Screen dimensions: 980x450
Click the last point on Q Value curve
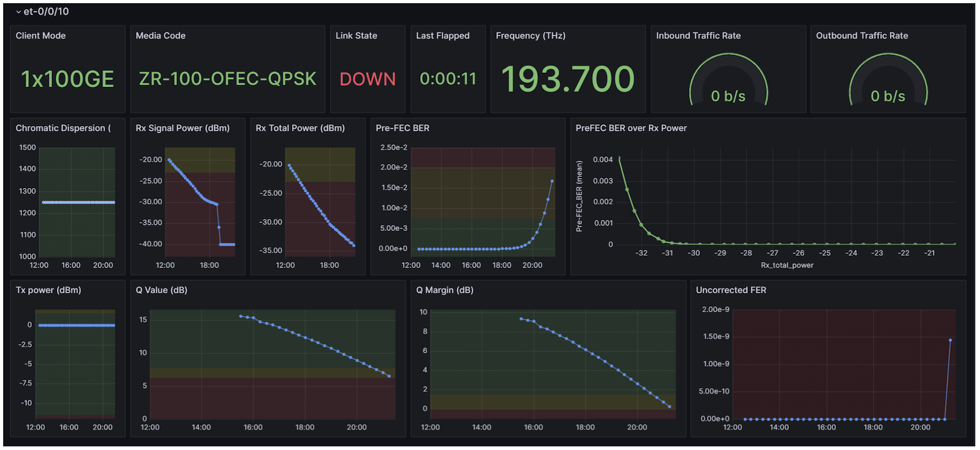(390, 377)
